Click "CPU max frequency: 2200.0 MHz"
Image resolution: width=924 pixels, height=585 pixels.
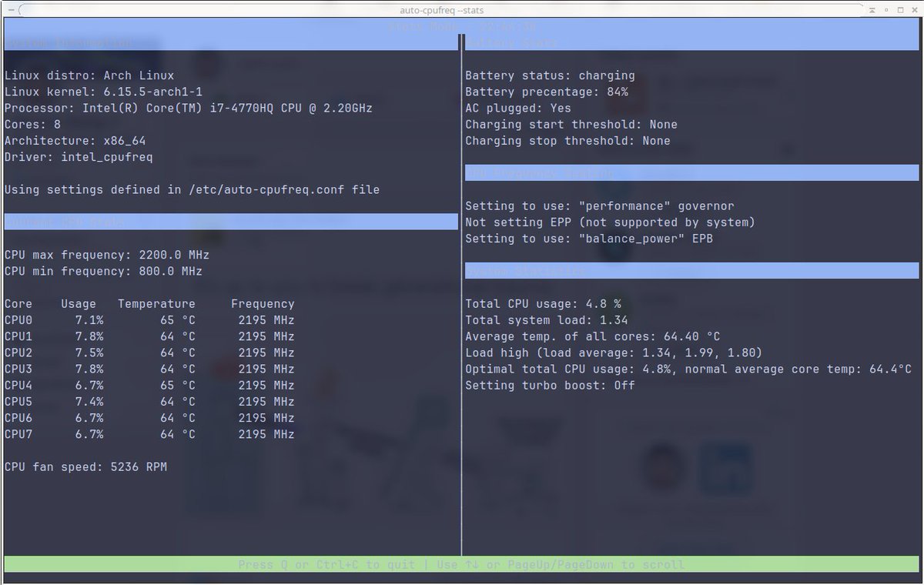click(x=107, y=255)
